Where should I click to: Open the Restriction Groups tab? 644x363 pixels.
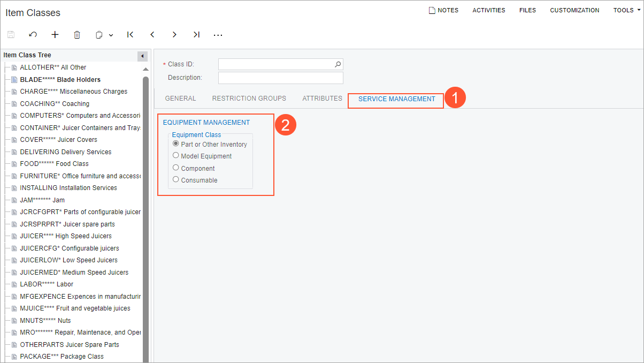pyautogui.click(x=249, y=99)
